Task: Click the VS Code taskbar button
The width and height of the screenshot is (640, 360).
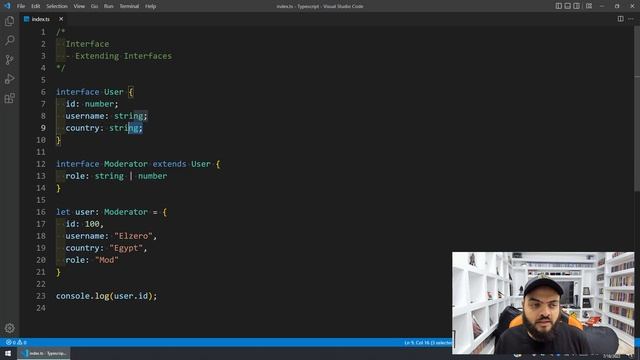Action: (44, 353)
